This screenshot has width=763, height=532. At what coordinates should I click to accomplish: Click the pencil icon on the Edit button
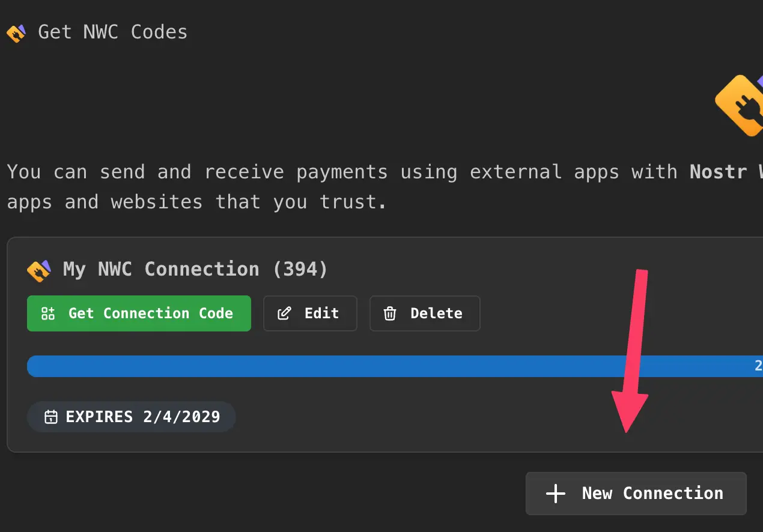pyautogui.click(x=284, y=313)
